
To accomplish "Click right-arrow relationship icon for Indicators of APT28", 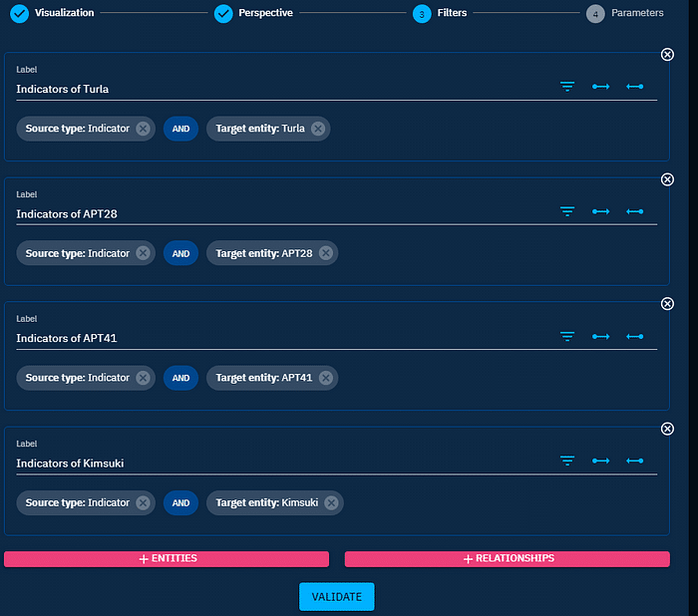I will click(x=600, y=212).
